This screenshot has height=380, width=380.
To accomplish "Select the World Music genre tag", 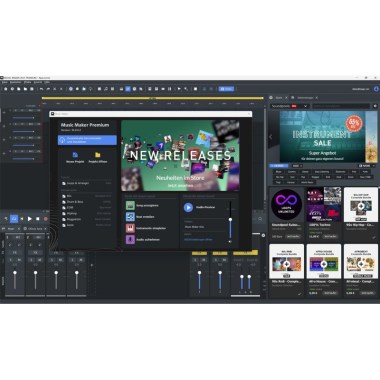I will pos(307,182).
